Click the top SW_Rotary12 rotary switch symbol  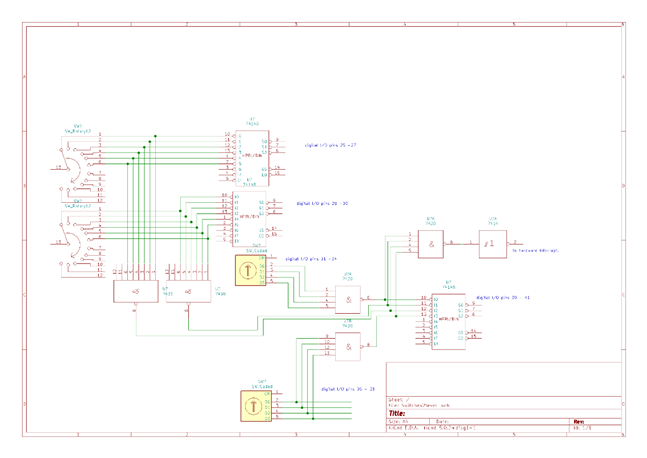click(81, 168)
